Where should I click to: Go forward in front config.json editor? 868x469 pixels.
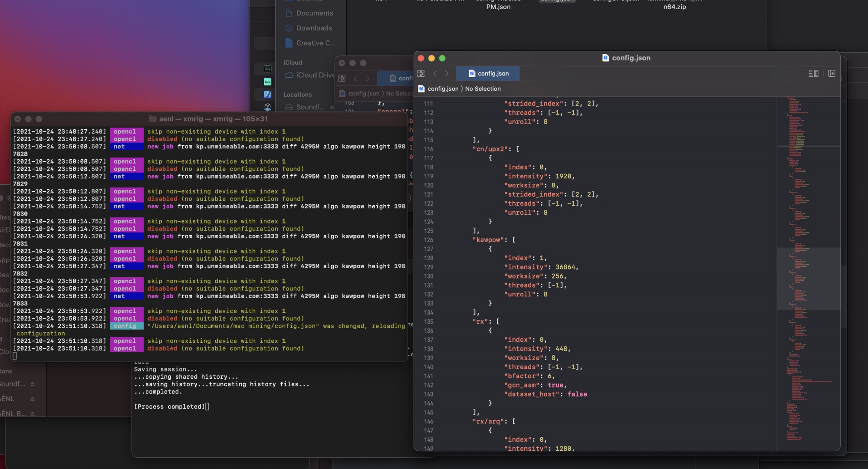tap(447, 73)
